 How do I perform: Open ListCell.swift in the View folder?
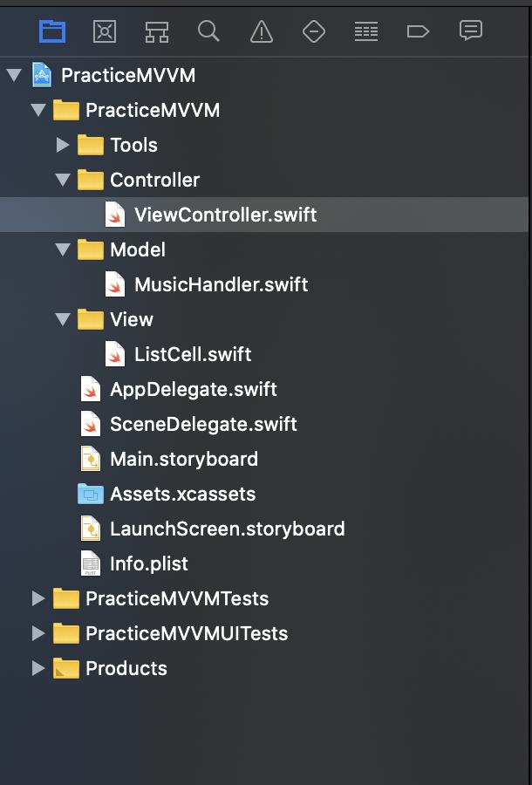[192, 354]
